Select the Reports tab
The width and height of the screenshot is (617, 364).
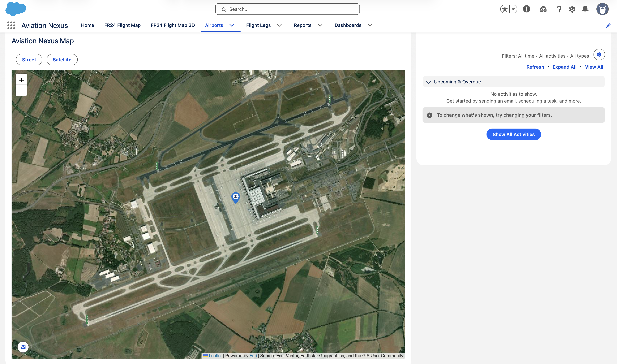pyautogui.click(x=303, y=25)
